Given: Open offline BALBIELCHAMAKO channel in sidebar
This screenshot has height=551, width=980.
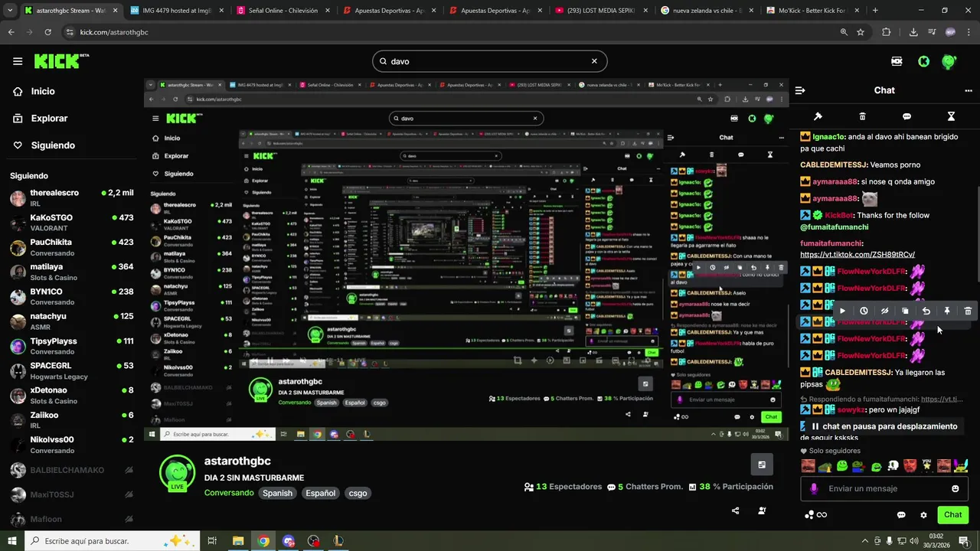Looking at the screenshot, I should pyautogui.click(x=72, y=470).
